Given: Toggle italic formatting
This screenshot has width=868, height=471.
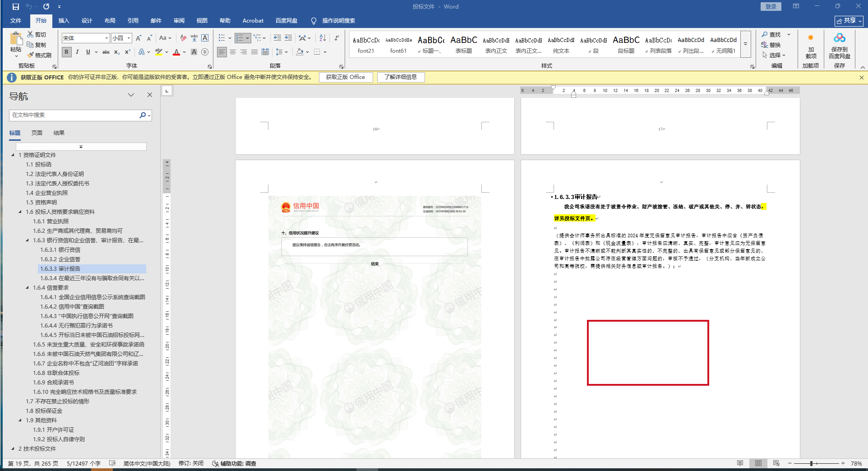Looking at the screenshot, I should tap(77, 52).
